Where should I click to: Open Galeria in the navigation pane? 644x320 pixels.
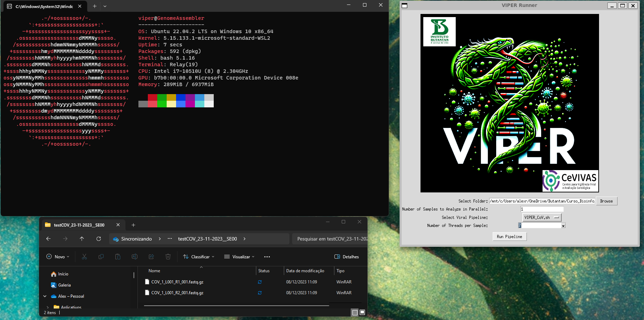tap(61, 285)
